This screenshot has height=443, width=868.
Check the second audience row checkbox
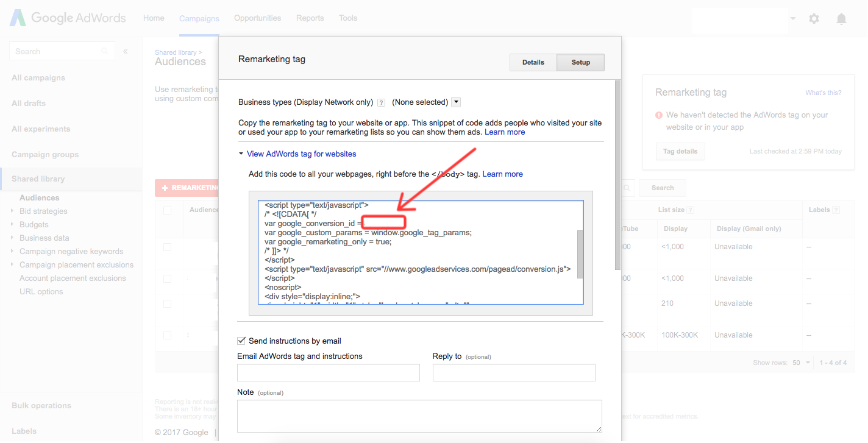pyautogui.click(x=167, y=278)
